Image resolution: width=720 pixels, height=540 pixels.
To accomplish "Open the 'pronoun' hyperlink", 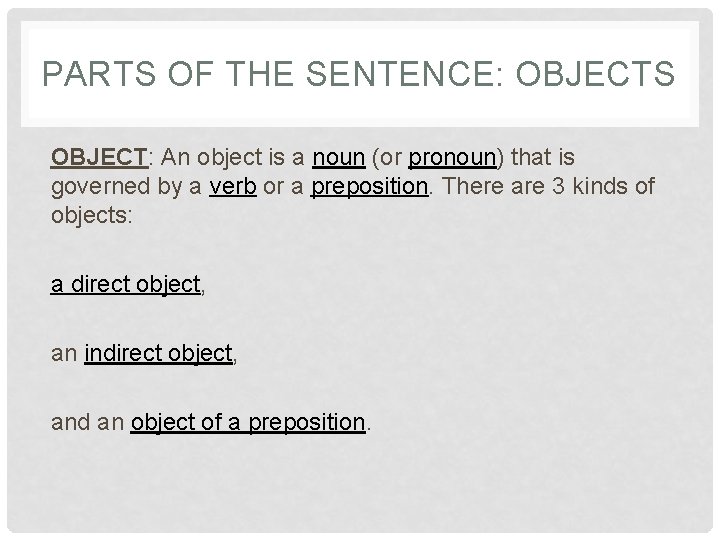I will click(x=452, y=158).
